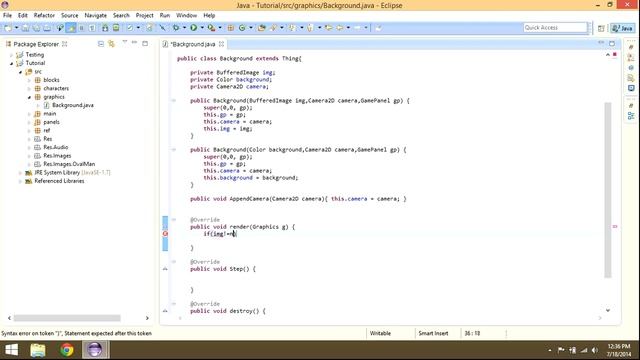Image resolution: width=640 pixels, height=360 pixels.
Task: Expand the Testing project node
Action: pyautogui.click(x=11, y=55)
